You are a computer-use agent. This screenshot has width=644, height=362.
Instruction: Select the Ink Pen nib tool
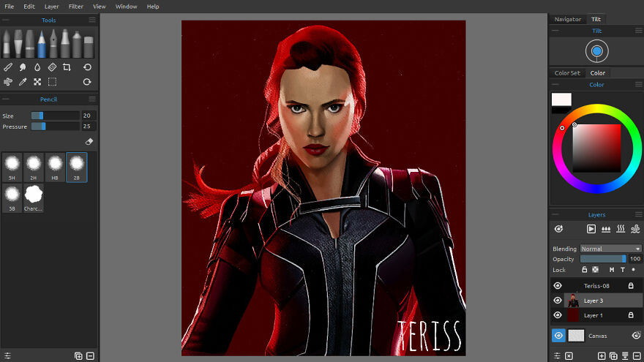(x=53, y=44)
